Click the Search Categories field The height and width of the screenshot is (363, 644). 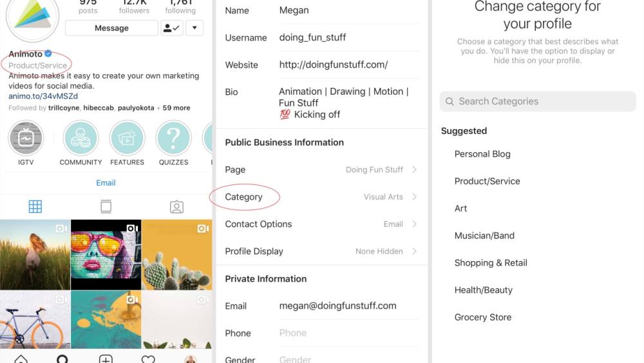[538, 101]
